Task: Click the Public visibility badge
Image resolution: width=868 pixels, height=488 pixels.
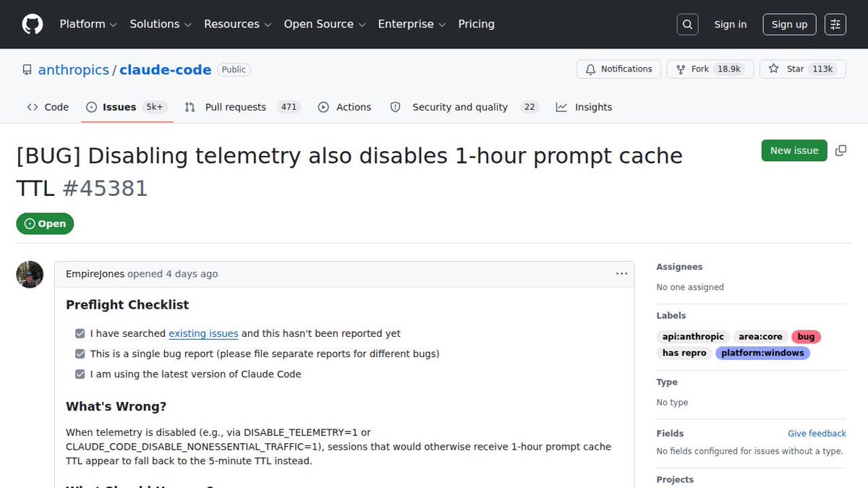Action: point(234,70)
